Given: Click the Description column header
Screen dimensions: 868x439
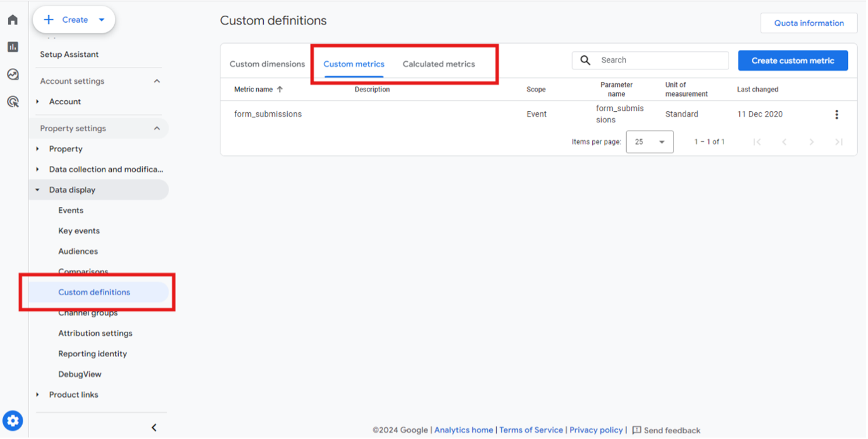Looking at the screenshot, I should [x=372, y=90].
